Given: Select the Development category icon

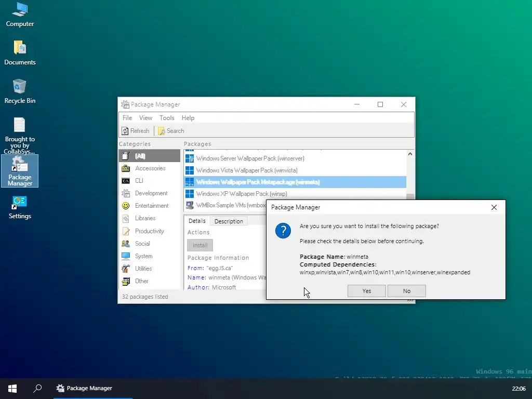Looking at the screenshot, I should (x=126, y=193).
